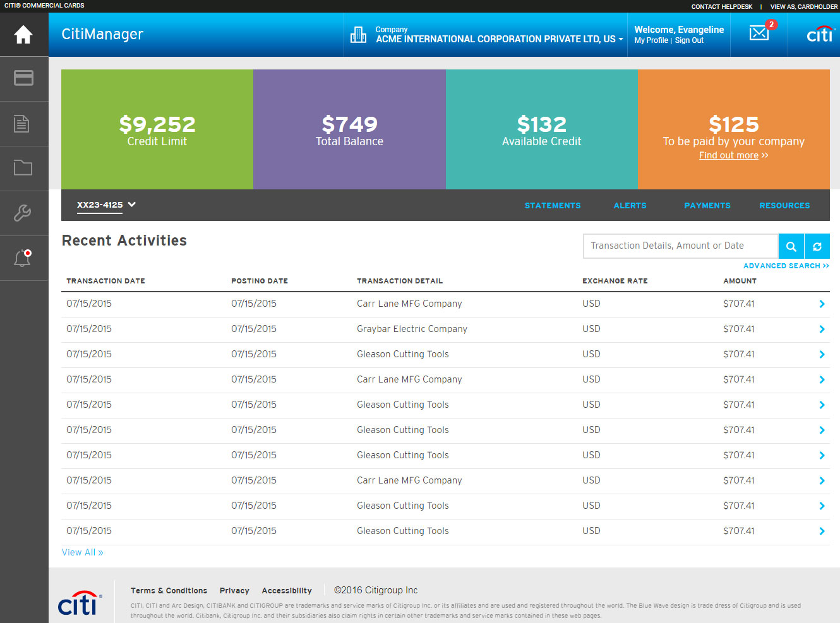Click the Home icon in sidebar
Viewport: 840px width, 623px height.
pyautogui.click(x=23, y=34)
